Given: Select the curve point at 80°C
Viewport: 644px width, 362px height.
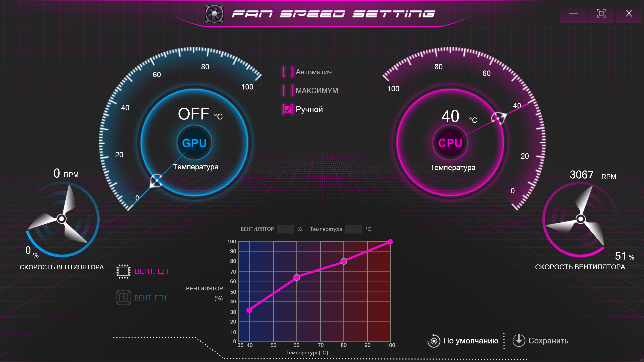Looking at the screenshot, I should point(344,261).
